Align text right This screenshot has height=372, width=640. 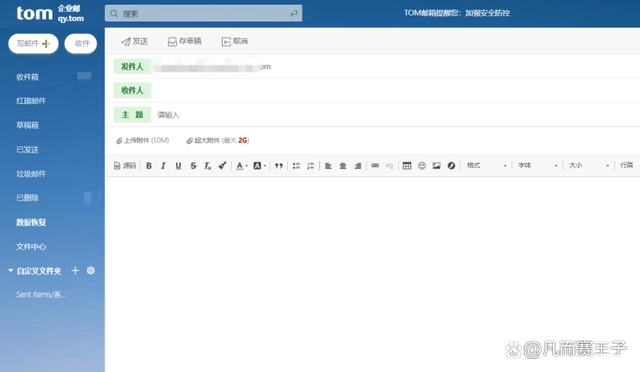358,165
